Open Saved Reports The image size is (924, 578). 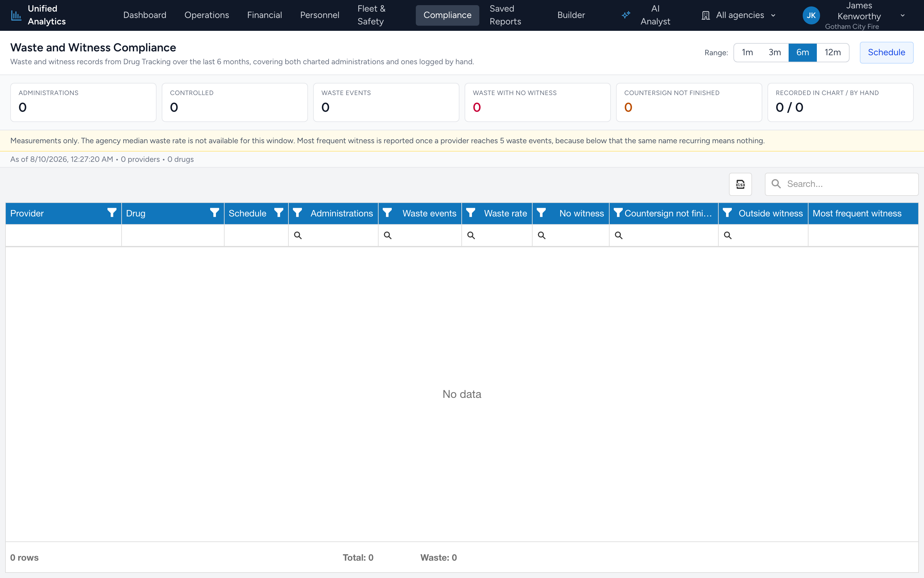(x=505, y=15)
